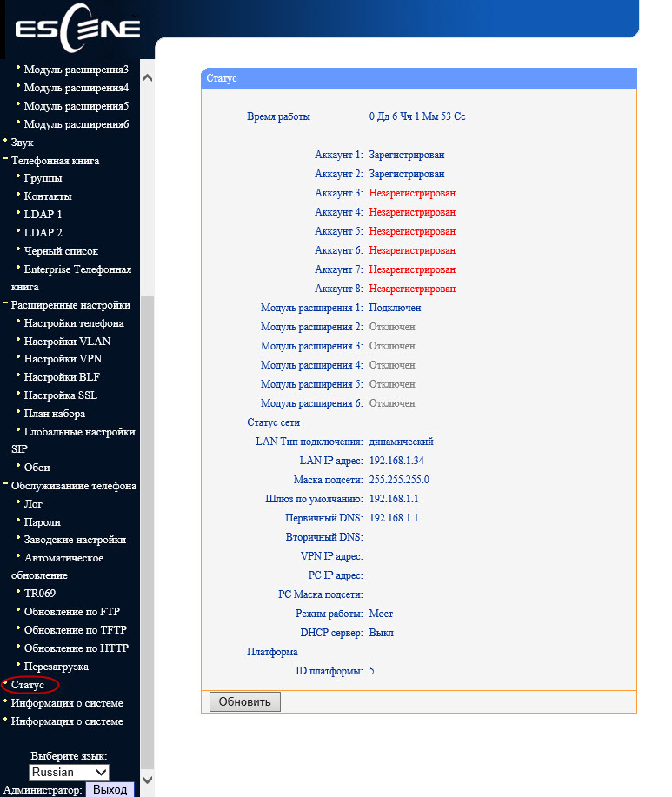Screen dimensions: 672x797
Task: Open the Черный список page
Action: pyautogui.click(x=61, y=251)
